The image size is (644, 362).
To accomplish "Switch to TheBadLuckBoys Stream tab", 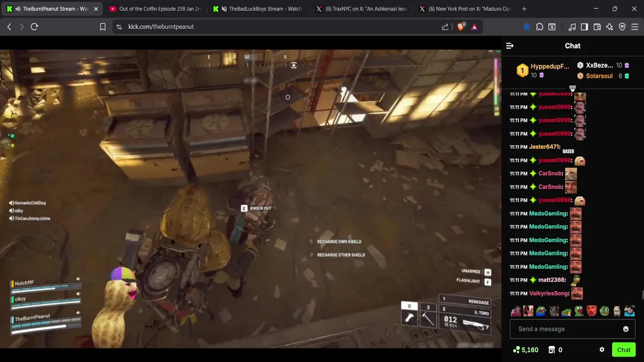I will [258, 9].
